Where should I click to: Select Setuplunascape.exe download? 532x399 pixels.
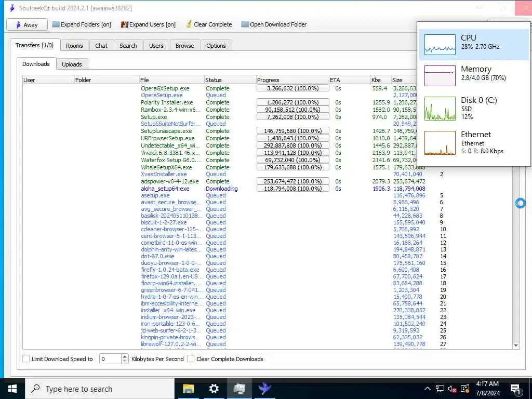click(166, 131)
